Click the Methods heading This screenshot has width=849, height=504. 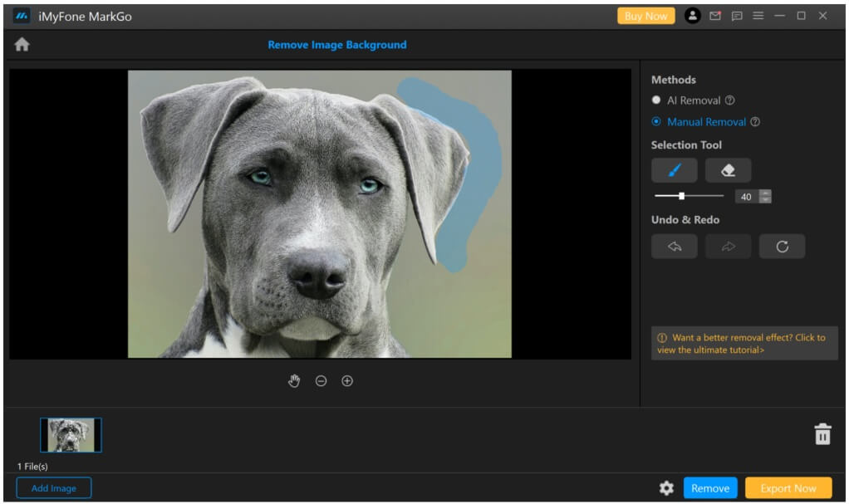(673, 80)
